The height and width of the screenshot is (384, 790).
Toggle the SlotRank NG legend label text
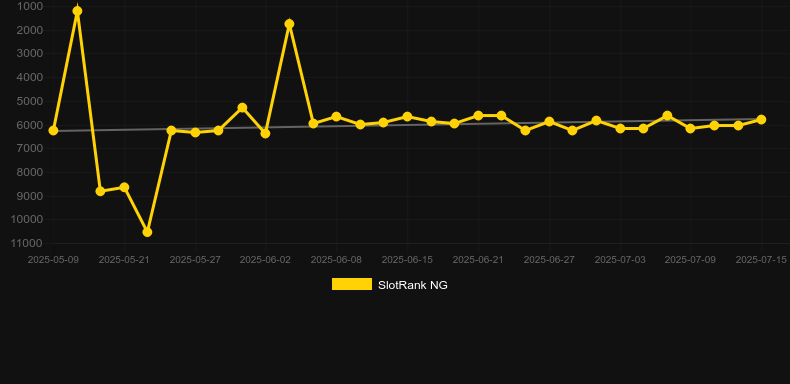[x=413, y=285]
